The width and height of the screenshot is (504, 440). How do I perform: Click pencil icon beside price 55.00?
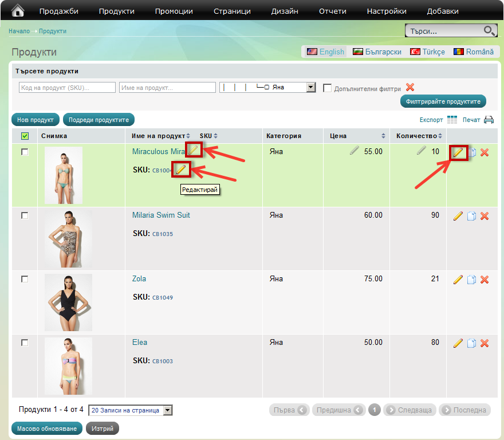(355, 151)
